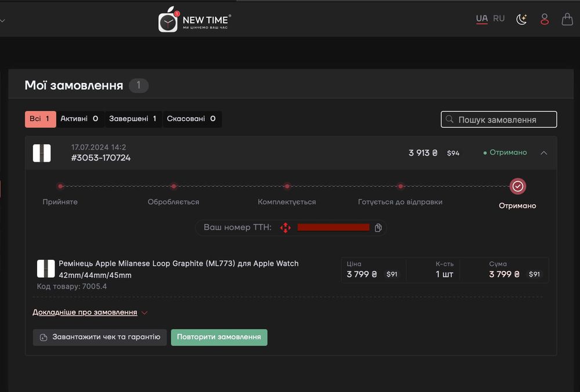This screenshot has width=580, height=392.
Task: Click the Повторити замовлення button
Action: coord(219,337)
